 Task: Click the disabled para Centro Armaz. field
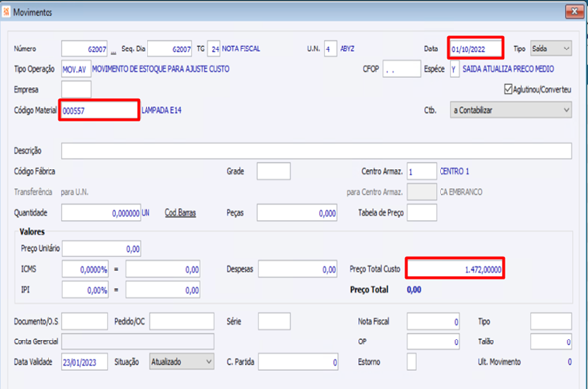422,192
